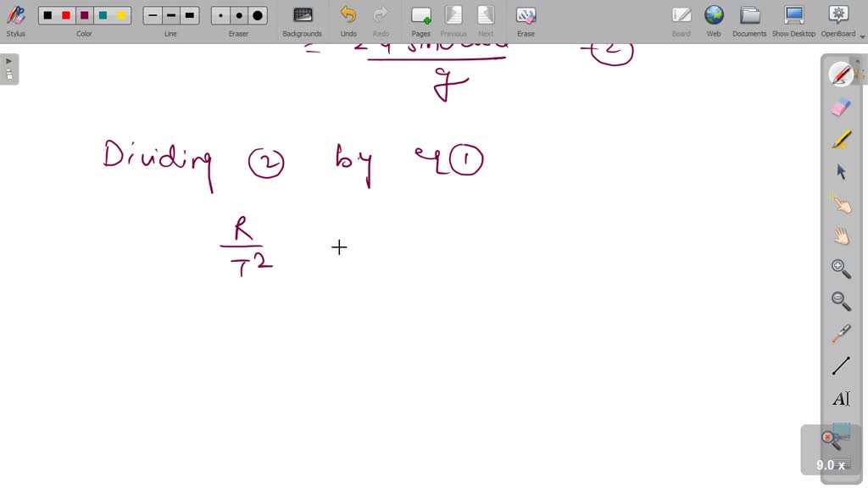868x488 pixels.
Task: Toggle the eraser tool in the sidebar
Action: tap(840, 108)
